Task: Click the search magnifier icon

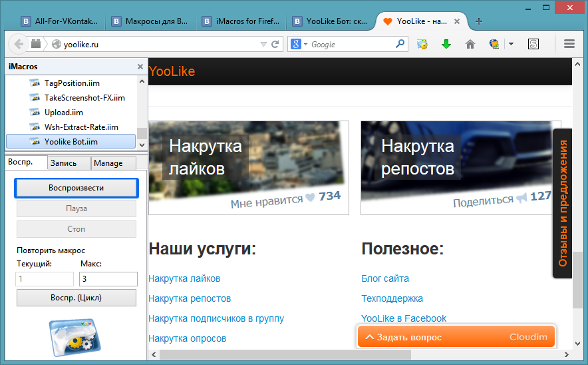Action: pyautogui.click(x=400, y=44)
